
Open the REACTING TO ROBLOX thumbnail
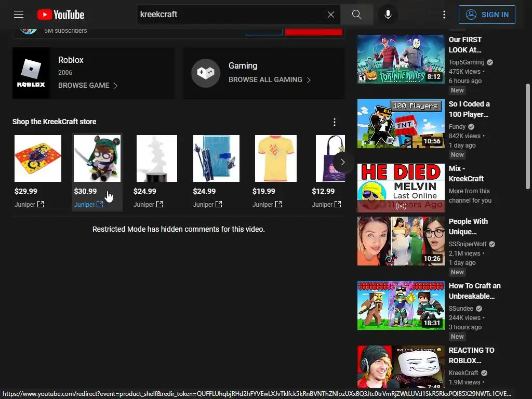click(401, 367)
